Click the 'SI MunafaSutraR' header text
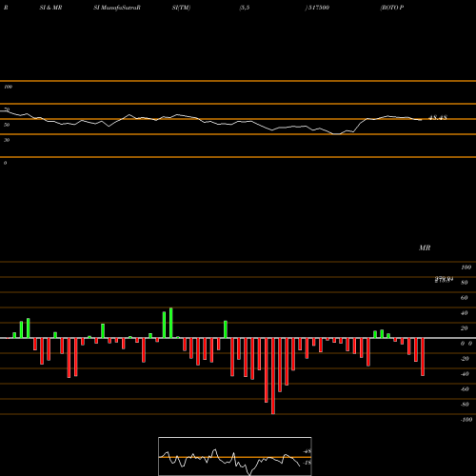This screenshot has height=476, width=476. pyautogui.click(x=117, y=8)
